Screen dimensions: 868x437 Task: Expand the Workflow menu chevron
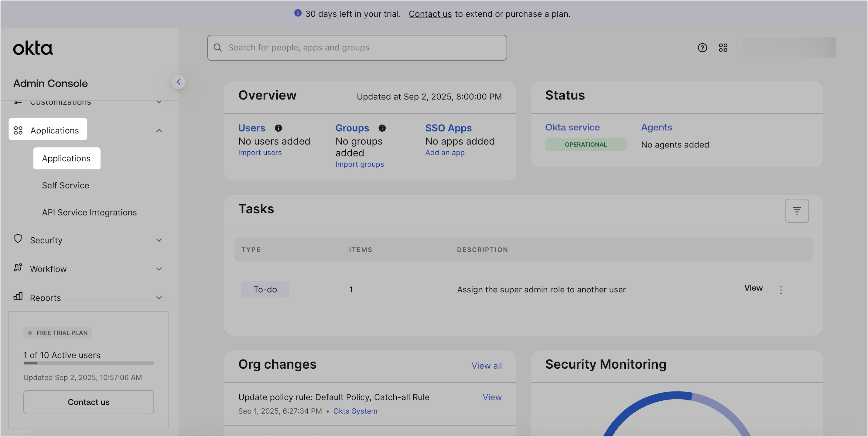click(x=159, y=269)
